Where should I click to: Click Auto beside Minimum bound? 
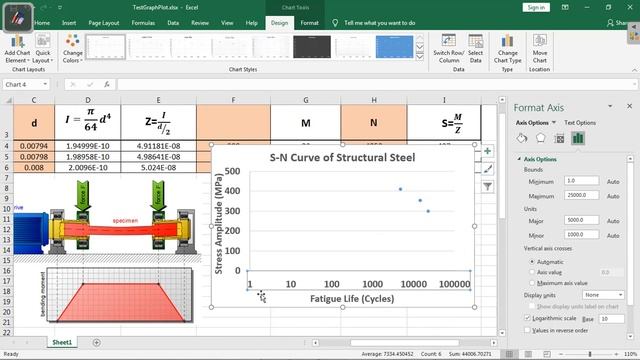coord(613,182)
